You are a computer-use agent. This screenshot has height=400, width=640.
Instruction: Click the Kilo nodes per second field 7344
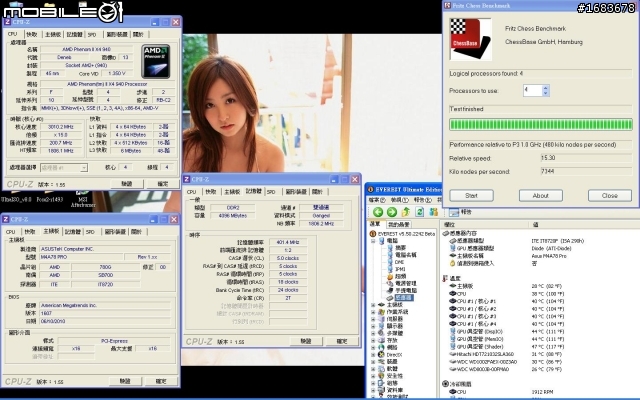[586, 171]
